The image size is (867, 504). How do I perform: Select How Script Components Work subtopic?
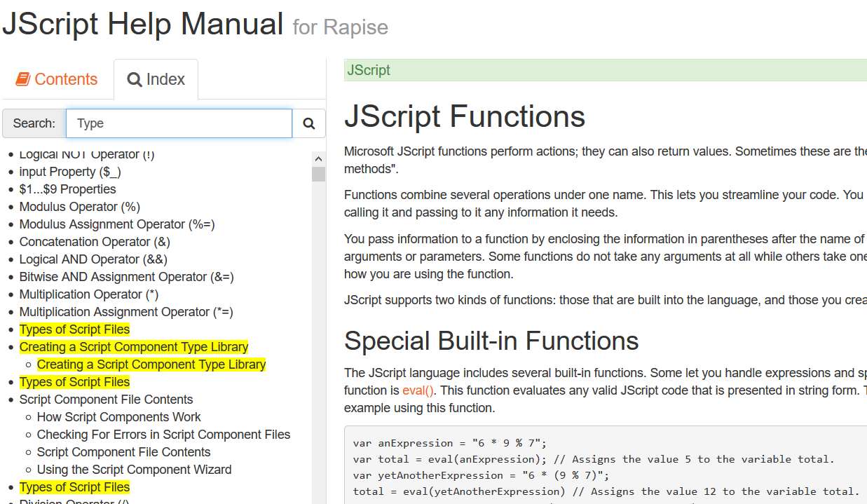click(x=118, y=417)
